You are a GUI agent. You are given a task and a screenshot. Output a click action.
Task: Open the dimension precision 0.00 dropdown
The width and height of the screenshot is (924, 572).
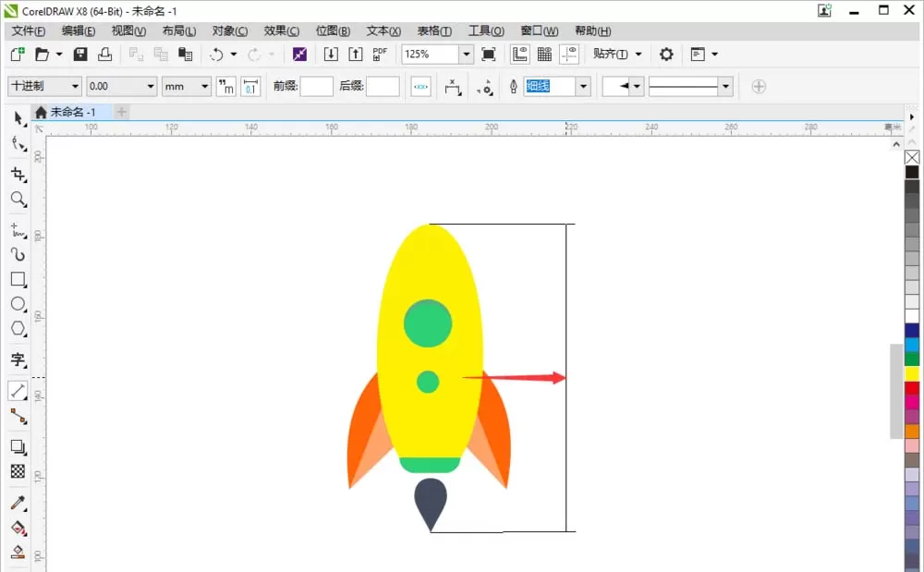click(151, 87)
